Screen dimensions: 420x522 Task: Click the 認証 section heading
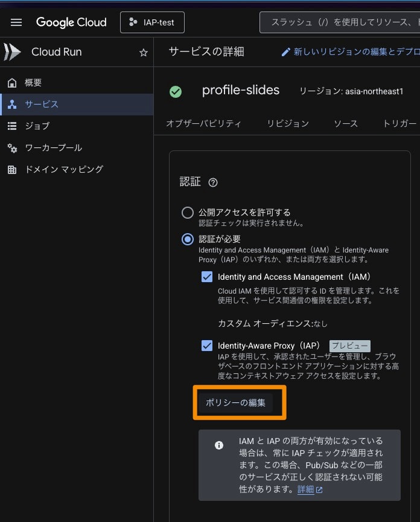pos(190,182)
